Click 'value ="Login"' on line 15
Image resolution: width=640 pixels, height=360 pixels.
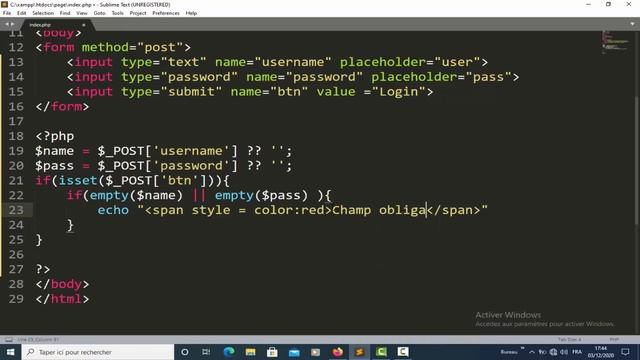tap(371, 92)
